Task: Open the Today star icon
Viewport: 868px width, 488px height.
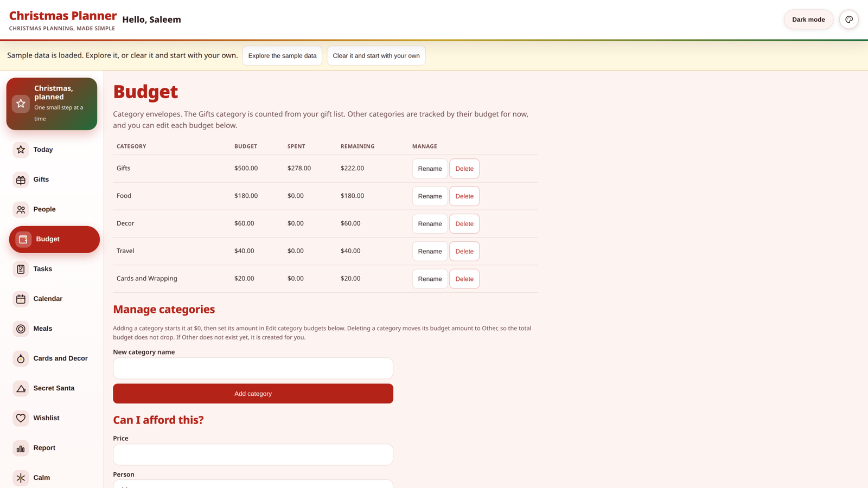Action: 21,150
